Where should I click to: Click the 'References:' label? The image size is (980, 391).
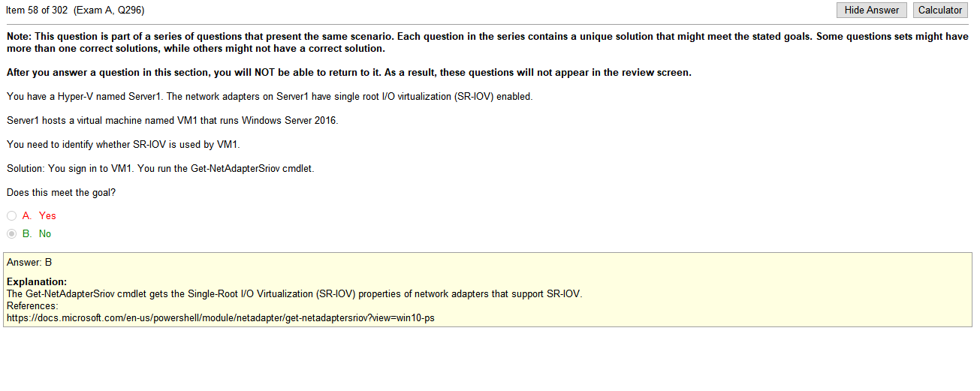pyautogui.click(x=32, y=305)
